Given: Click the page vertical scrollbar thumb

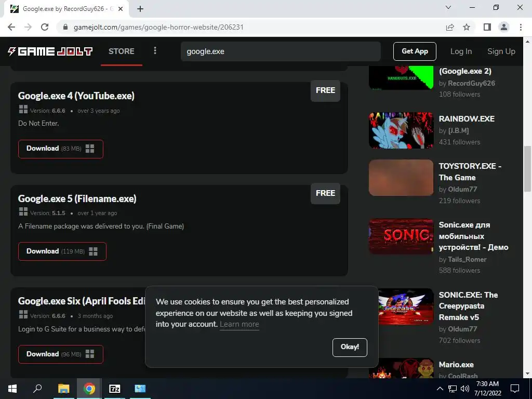Looking at the screenshot, I should pos(527,169).
